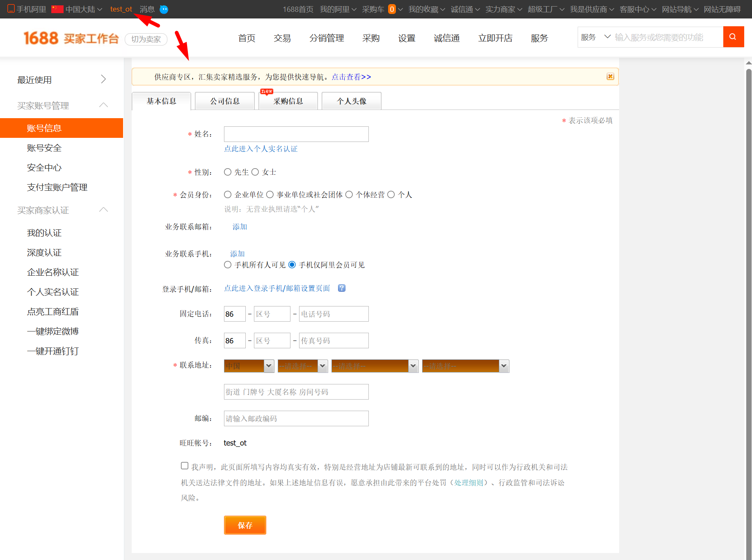
Task: Click the mobile Alibaba phone icon
Action: 11,9
